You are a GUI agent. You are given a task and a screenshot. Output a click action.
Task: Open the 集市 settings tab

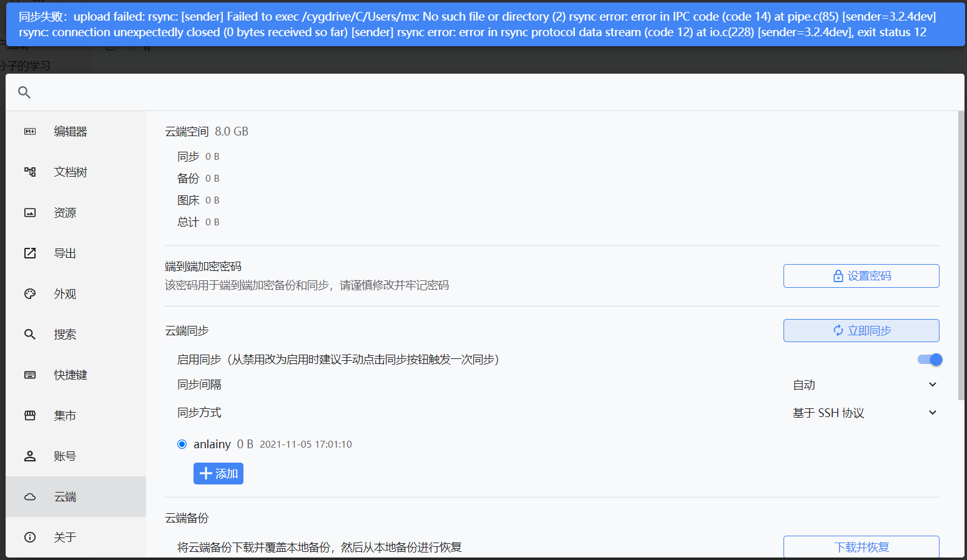coord(76,416)
